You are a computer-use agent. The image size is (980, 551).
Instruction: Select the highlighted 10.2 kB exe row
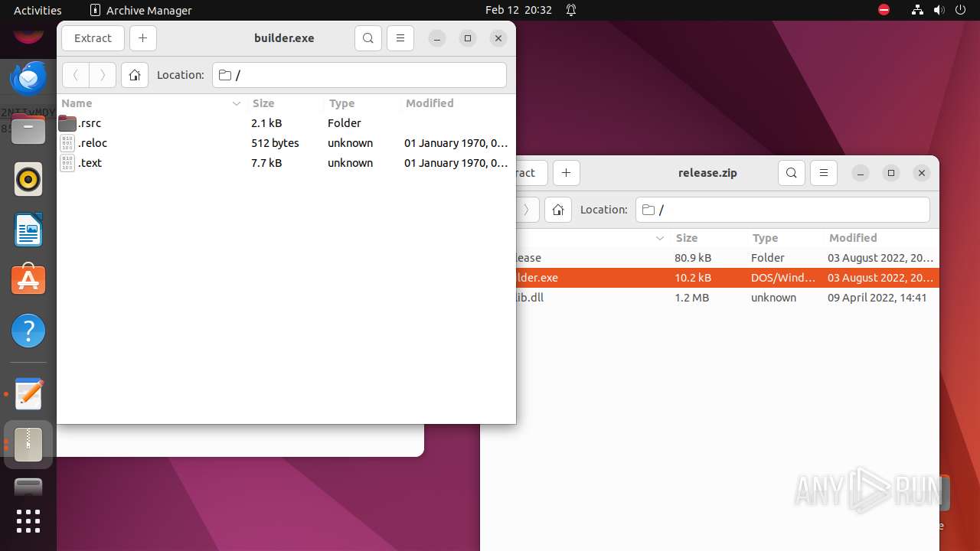point(727,278)
